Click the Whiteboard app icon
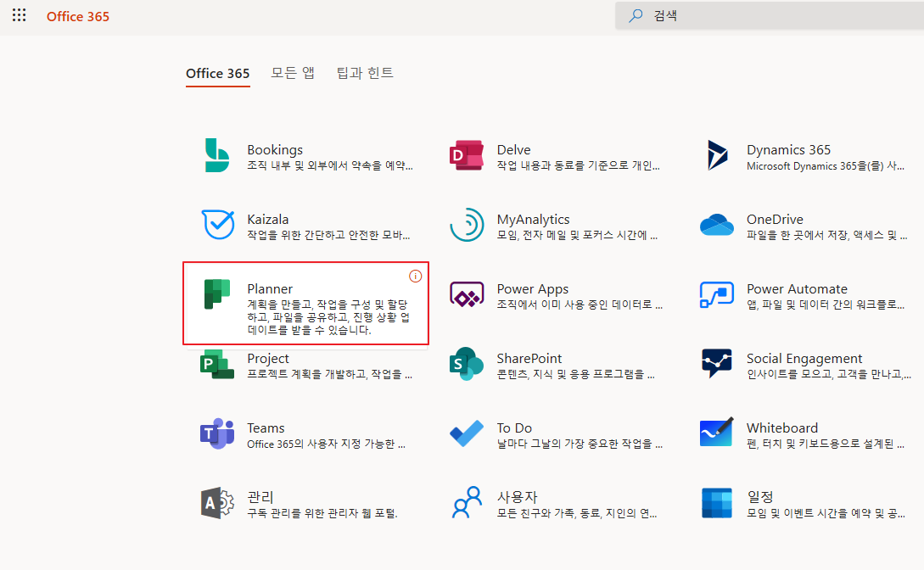The image size is (924, 570). [717, 433]
